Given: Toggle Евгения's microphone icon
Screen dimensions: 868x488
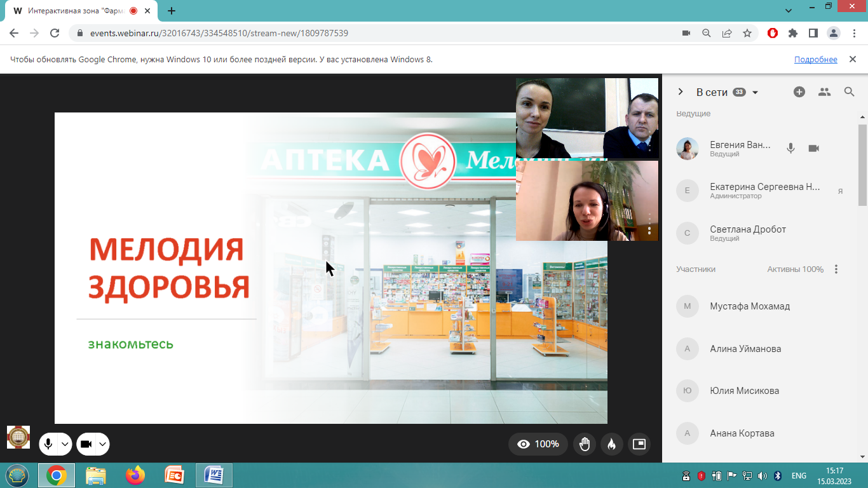Looking at the screenshot, I should [790, 148].
